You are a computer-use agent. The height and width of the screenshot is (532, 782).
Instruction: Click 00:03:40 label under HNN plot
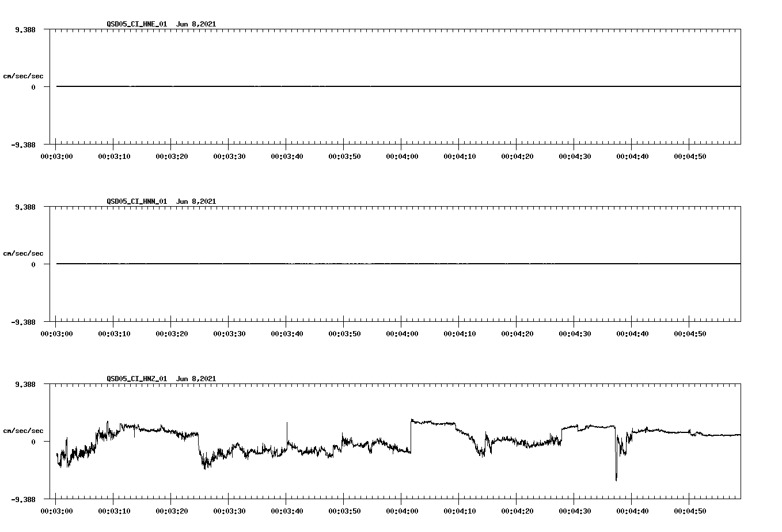pyautogui.click(x=287, y=333)
